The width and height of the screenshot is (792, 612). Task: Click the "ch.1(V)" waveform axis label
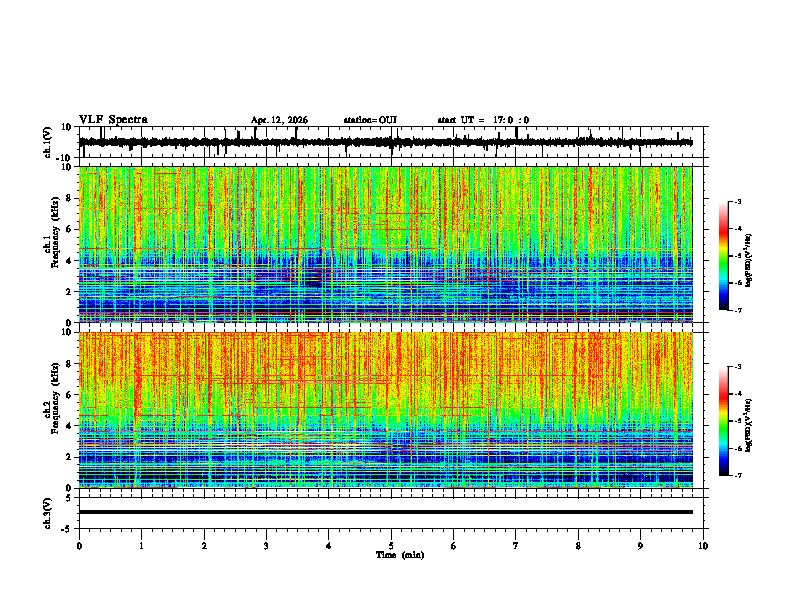48,142
